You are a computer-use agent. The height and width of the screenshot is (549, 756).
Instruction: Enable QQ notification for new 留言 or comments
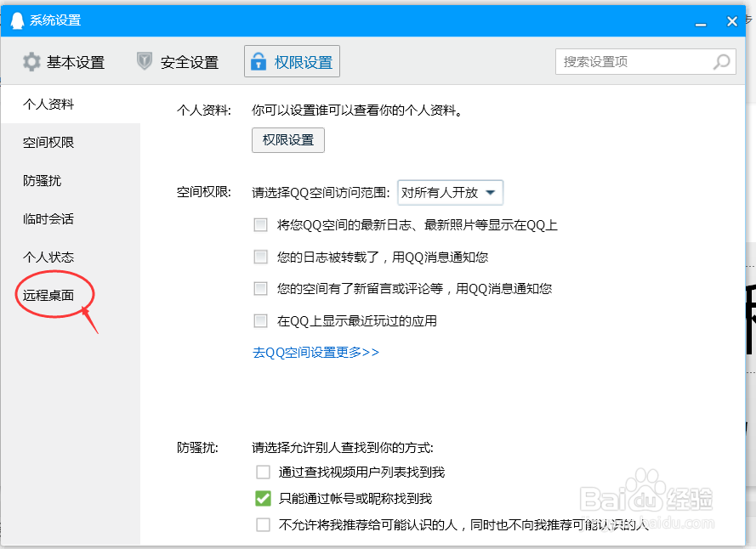pos(261,288)
